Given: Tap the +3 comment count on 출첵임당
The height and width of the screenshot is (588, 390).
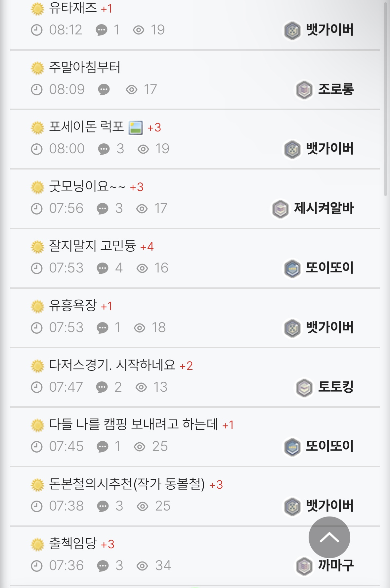Looking at the screenshot, I should pos(108,544).
